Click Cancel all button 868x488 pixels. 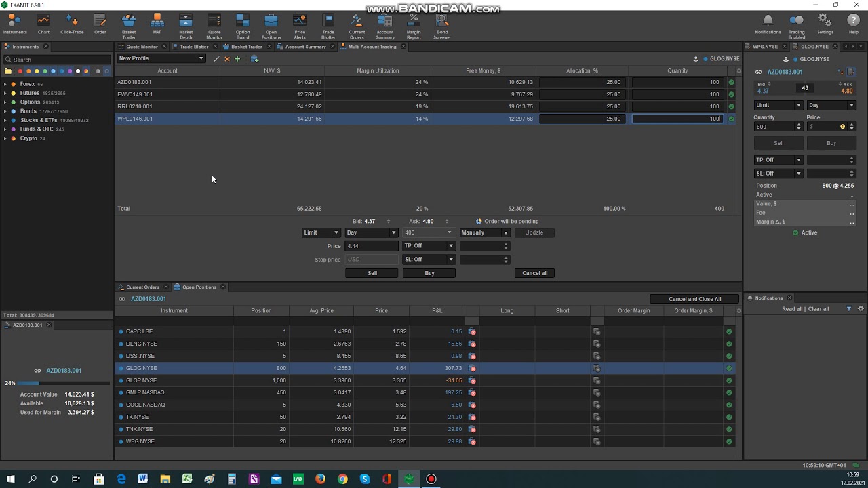click(535, 273)
